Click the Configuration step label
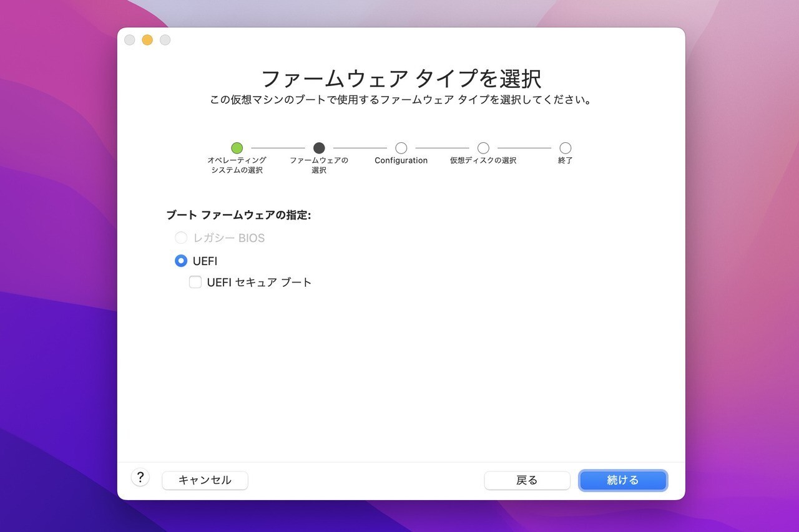This screenshot has width=799, height=532. [401, 160]
